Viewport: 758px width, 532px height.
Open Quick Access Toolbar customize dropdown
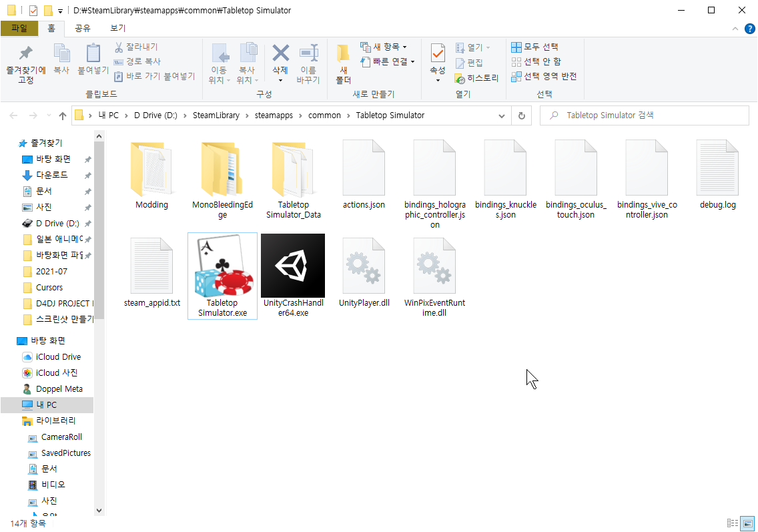(61, 11)
